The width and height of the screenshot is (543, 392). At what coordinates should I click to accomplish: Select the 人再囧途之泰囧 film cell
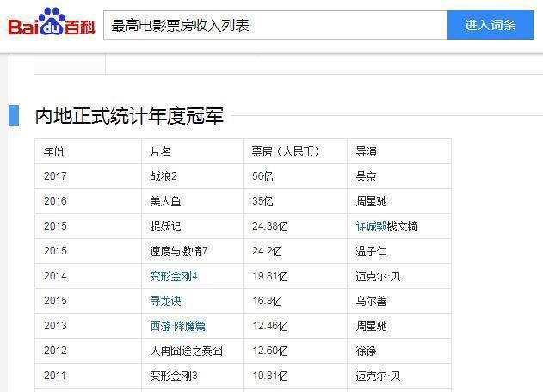click(x=192, y=351)
